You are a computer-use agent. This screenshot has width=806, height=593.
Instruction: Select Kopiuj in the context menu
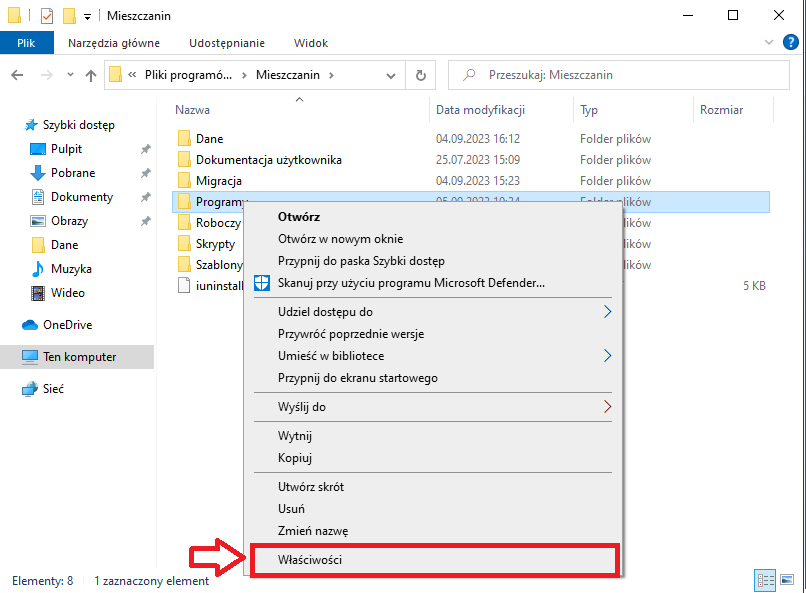295,458
